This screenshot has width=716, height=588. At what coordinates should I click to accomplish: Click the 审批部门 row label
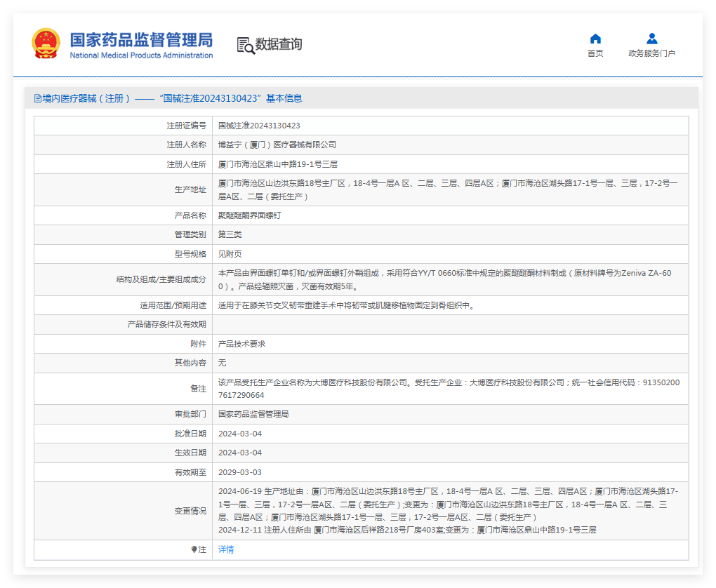[x=190, y=414]
